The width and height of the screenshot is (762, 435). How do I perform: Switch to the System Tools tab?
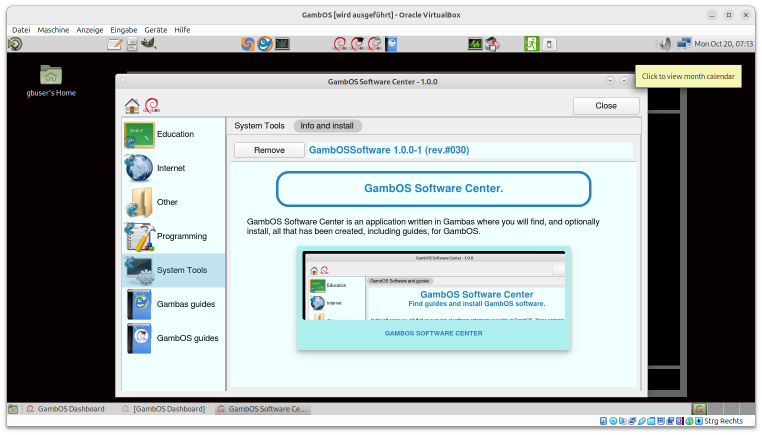(x=259, y=126)
